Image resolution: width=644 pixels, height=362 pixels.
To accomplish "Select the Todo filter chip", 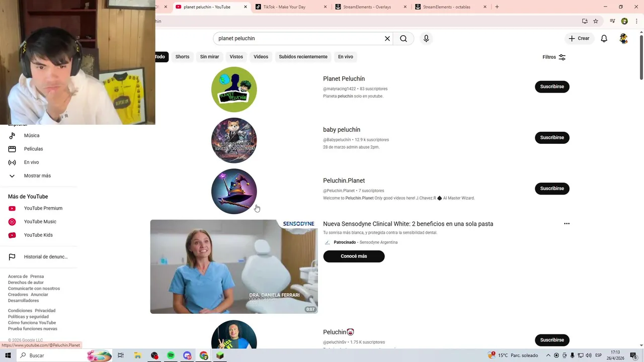I will click(161, 57).
